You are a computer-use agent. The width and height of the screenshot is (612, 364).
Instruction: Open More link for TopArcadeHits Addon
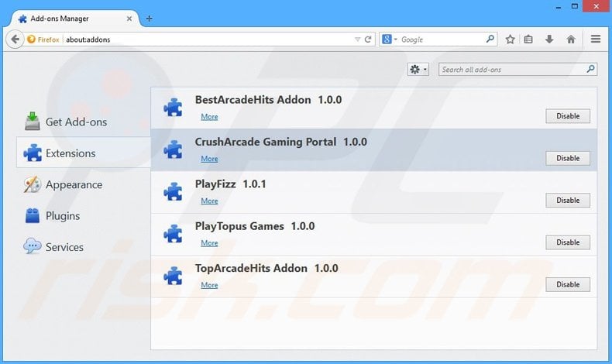point(209,285)
